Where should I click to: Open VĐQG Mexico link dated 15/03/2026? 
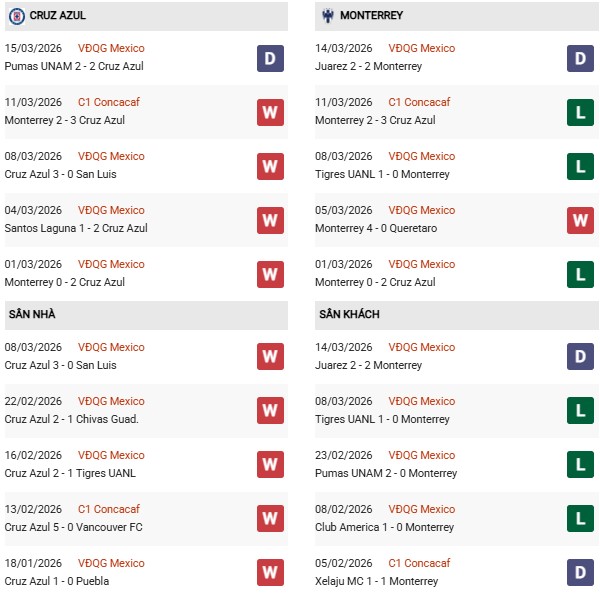(111, 48)
